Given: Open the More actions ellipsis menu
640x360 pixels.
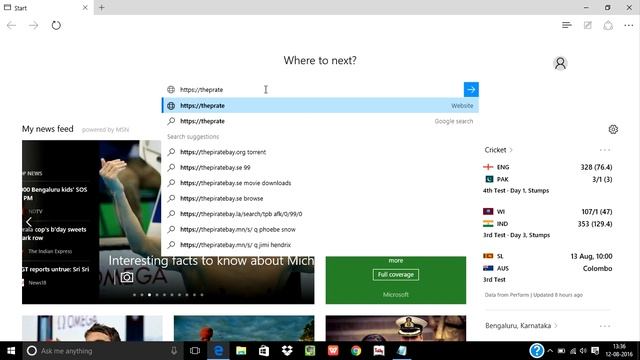Looking at the screenshot, I should (629, 26).
